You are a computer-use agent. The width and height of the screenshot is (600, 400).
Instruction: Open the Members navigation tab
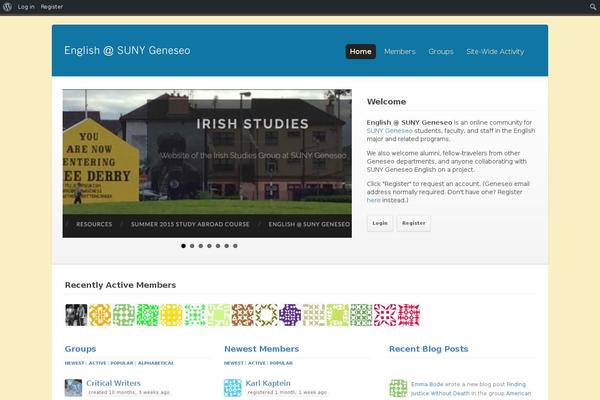tap(399, 51)
